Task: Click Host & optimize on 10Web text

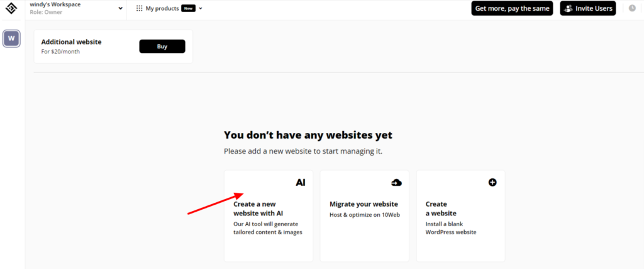Action: pyautogui.click(x=365, y=215)
